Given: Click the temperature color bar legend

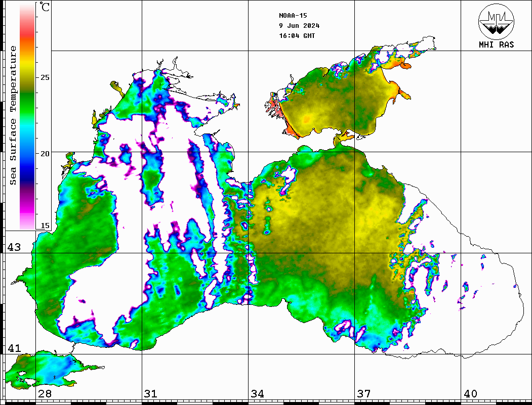Looking at the screenshot, I should (27, 116).
